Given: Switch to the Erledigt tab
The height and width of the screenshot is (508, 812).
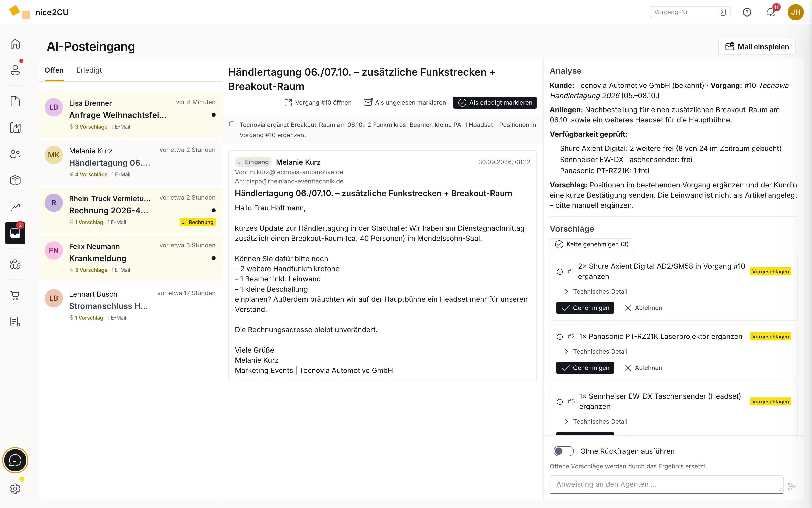Looking at the screenshot, I should pyautogui.click(x=89, y=70).
